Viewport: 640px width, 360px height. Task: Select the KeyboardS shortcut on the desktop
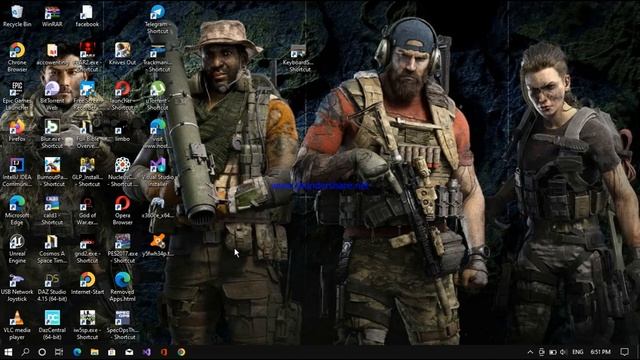pos(298,58)
